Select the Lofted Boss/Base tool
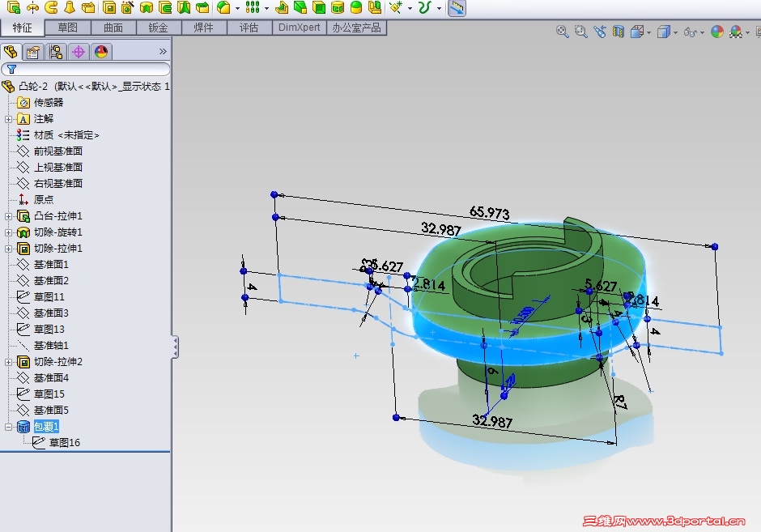 [x=70, y=6]
